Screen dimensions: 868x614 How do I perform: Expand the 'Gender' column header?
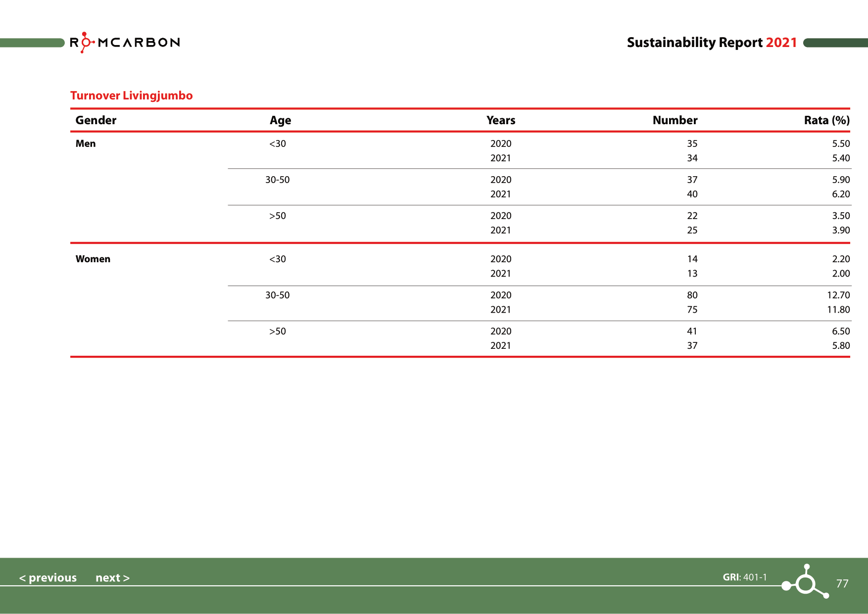(x=96, y=120)
